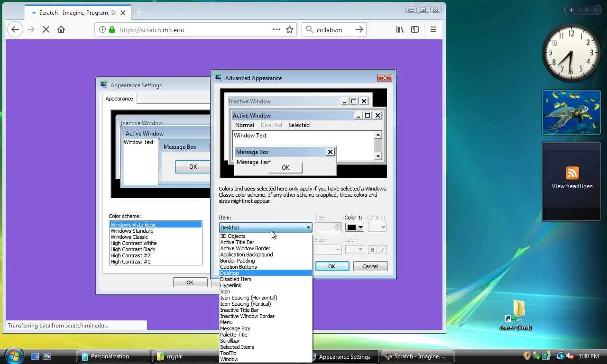
Task: Select Application Background option
Action: pyautogui.click(x=266, y=255)
